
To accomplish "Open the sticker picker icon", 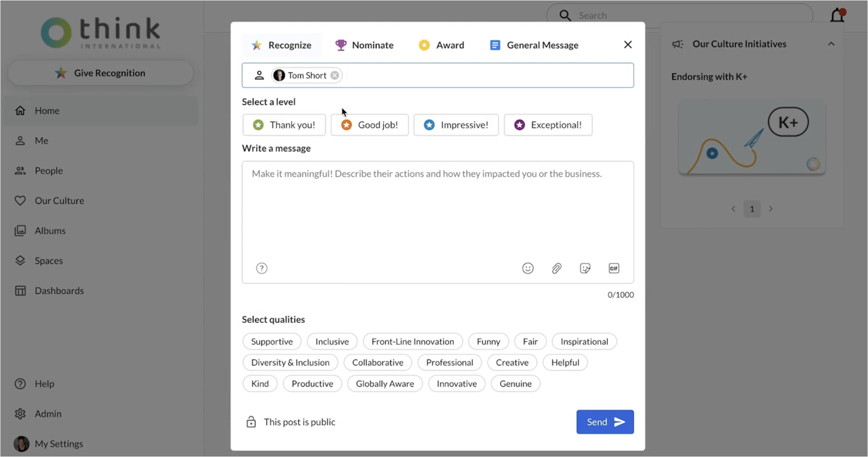I will [x=585, y=268].
